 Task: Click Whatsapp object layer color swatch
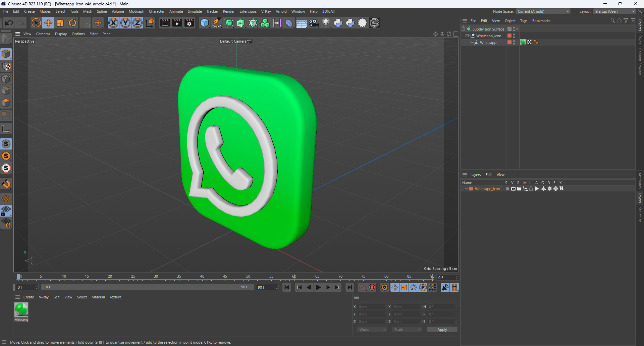[509, 42]
